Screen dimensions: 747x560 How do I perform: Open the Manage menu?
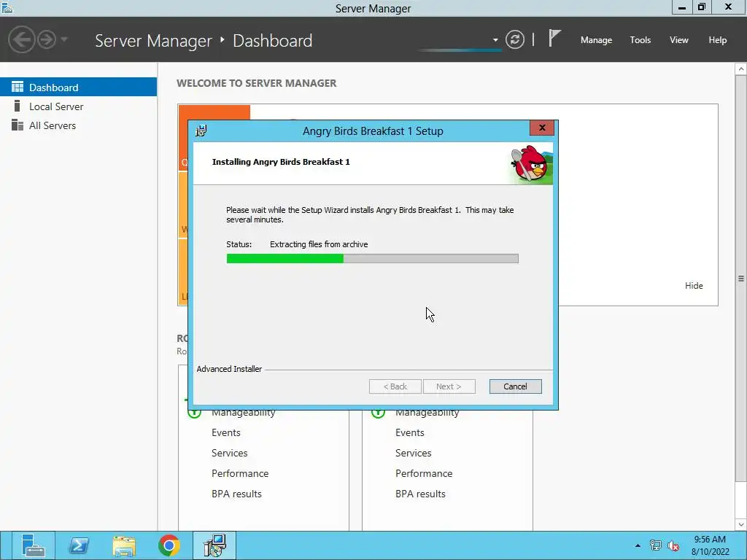click(x=596, y=40)
